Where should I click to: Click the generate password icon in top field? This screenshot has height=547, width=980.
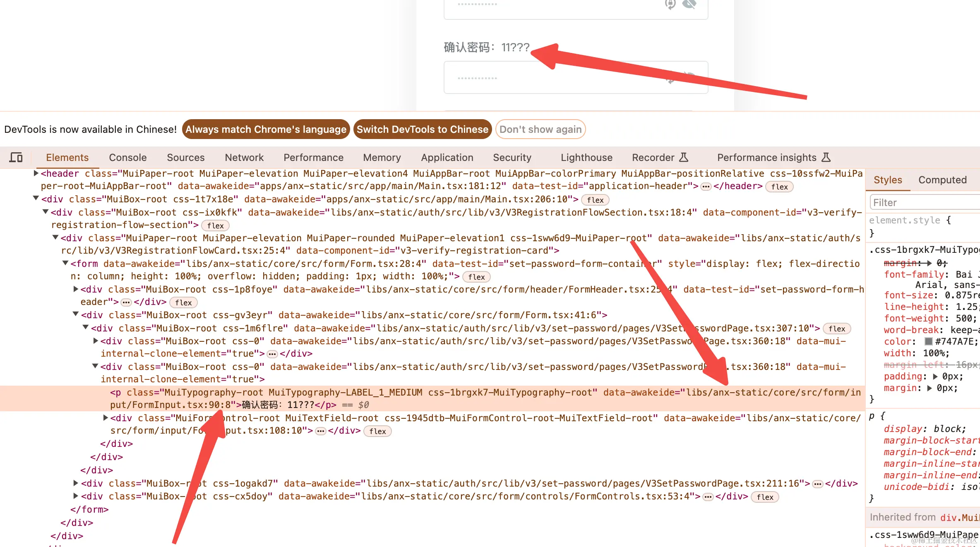670,4
